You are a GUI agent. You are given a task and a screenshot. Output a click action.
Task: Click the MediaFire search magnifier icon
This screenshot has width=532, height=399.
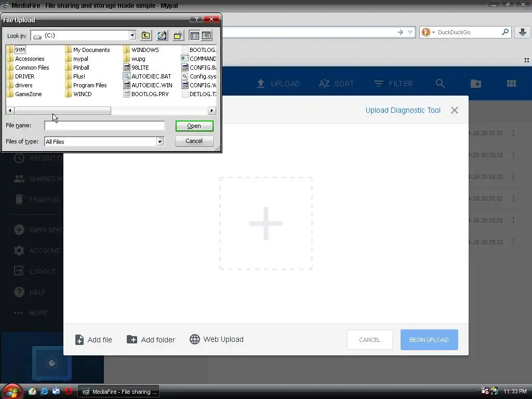point(440,84)
